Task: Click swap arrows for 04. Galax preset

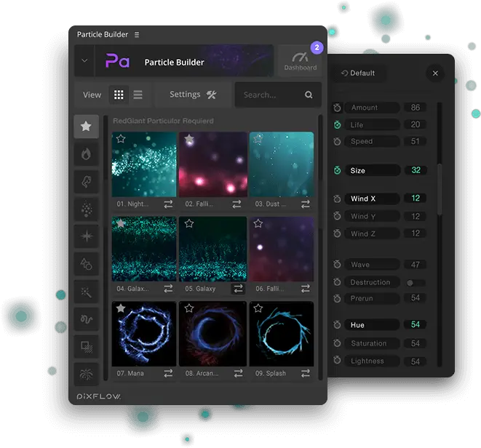Action: click(168, 289)
